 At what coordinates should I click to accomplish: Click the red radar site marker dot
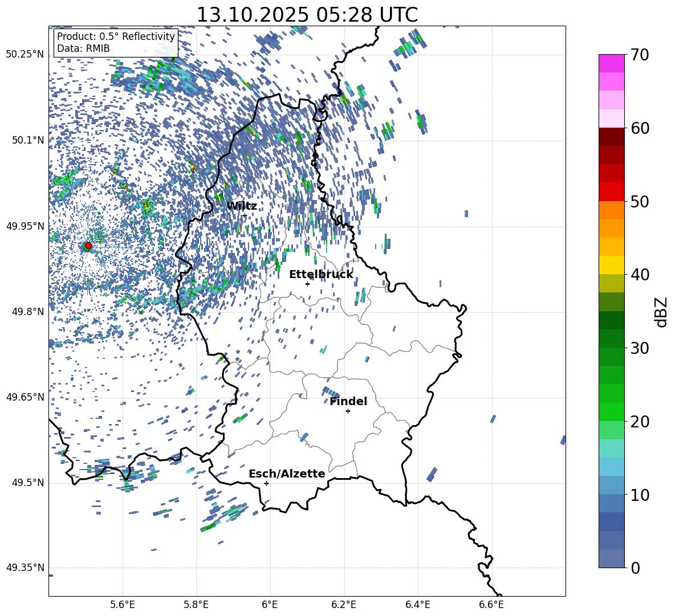click(88, 246)
